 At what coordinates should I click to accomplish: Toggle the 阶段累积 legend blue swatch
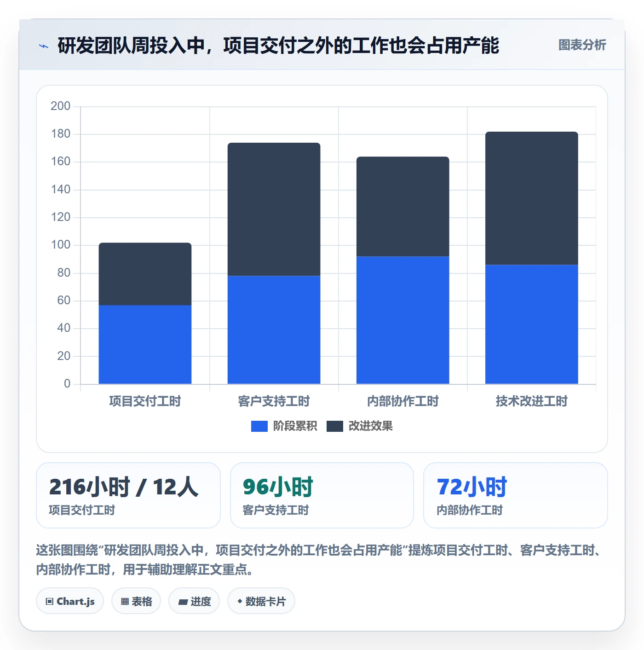259,426
